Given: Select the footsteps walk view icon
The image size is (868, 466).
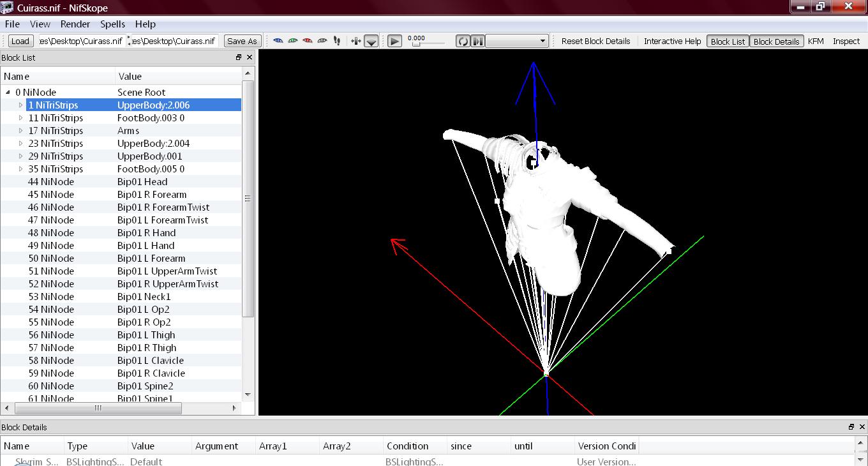Looking at the screenshot, I should [337, 41].
